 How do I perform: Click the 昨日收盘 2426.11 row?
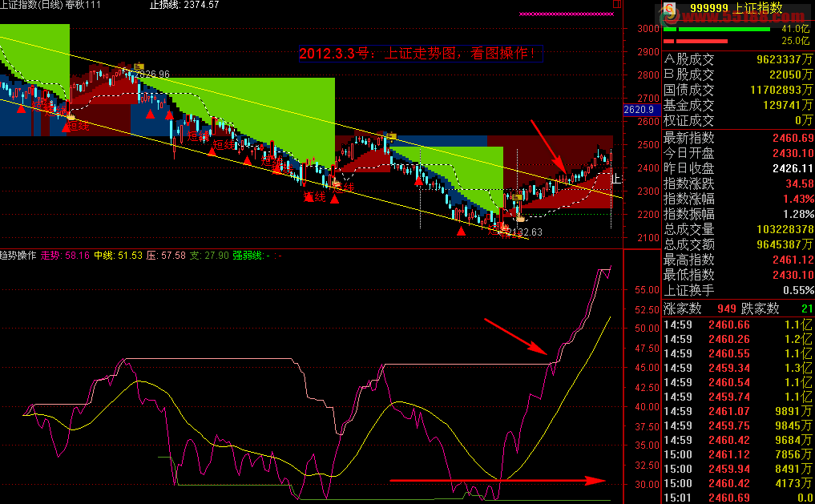click(738, 168)
